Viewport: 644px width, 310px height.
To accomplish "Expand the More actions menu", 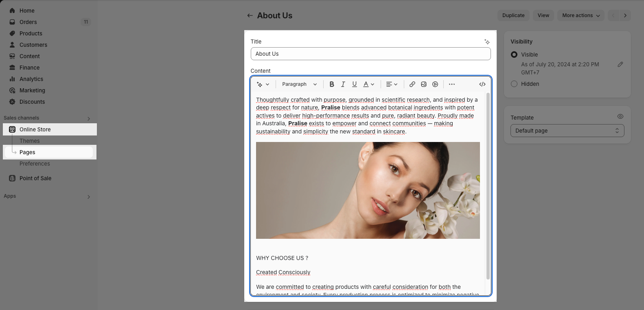I will [x=581, y=15].
